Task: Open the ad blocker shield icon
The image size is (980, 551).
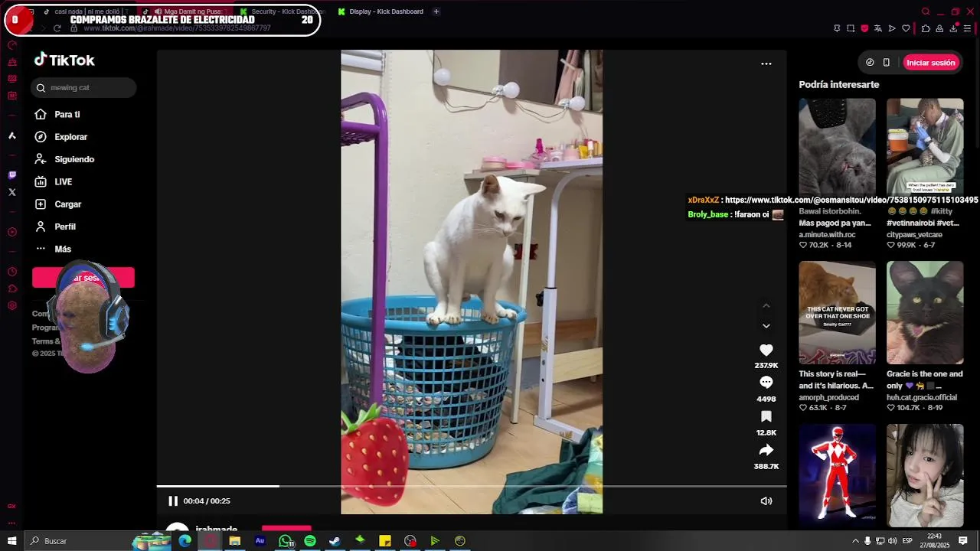Action: tap(864, 28)
